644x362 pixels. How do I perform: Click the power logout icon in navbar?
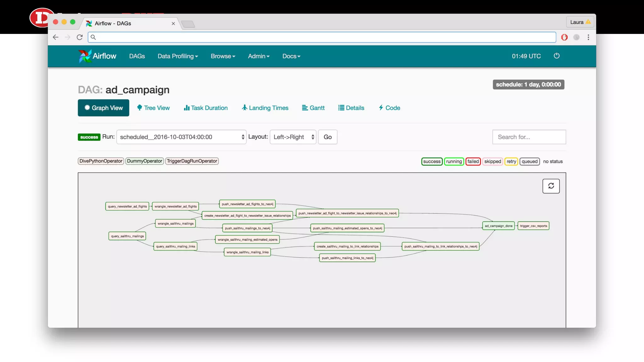tap(556, 56)
